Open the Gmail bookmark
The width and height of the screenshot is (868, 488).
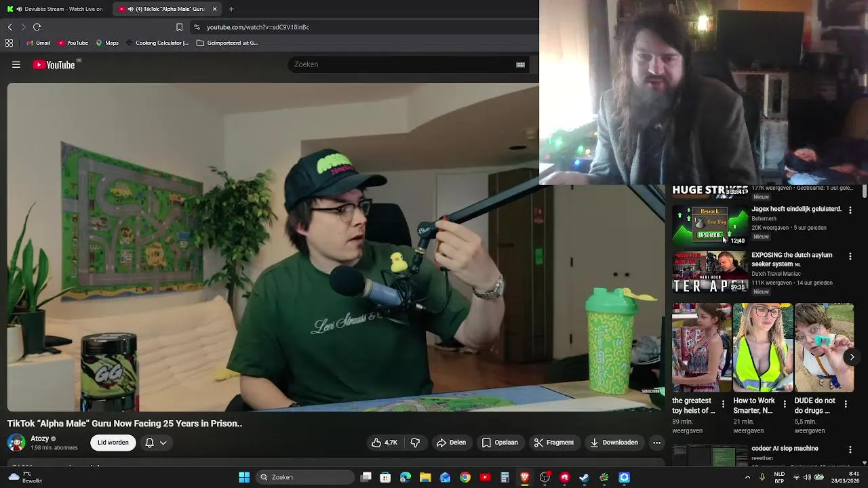coord(38,43)
